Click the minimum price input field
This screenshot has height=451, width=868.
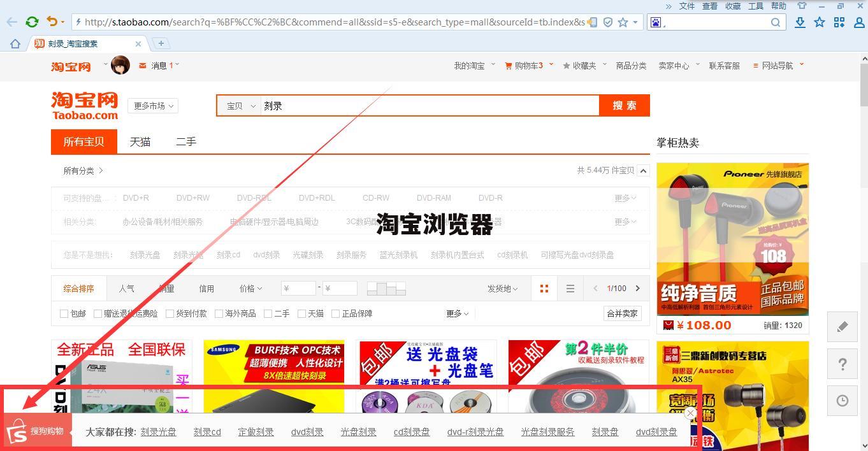point(298,289)
